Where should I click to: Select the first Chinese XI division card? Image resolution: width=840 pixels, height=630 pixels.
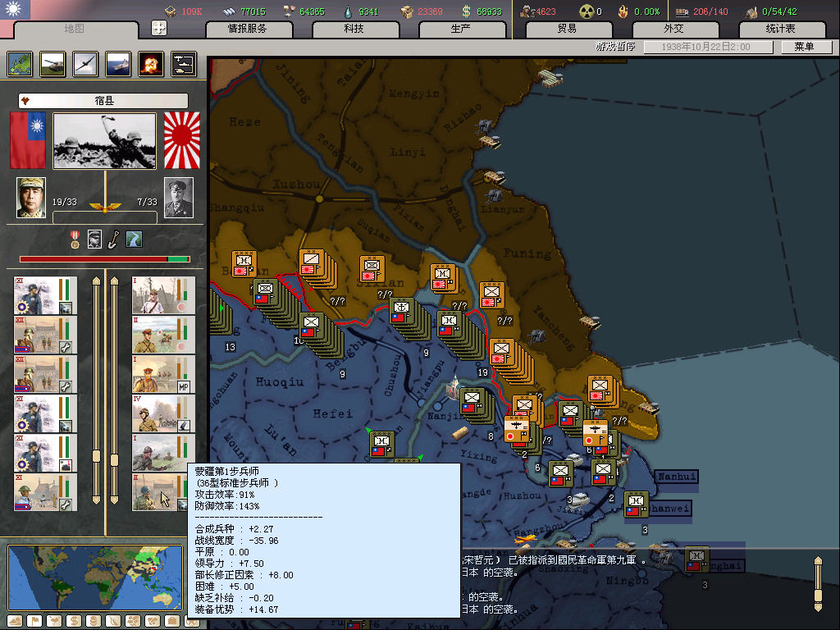pos(46,295)
